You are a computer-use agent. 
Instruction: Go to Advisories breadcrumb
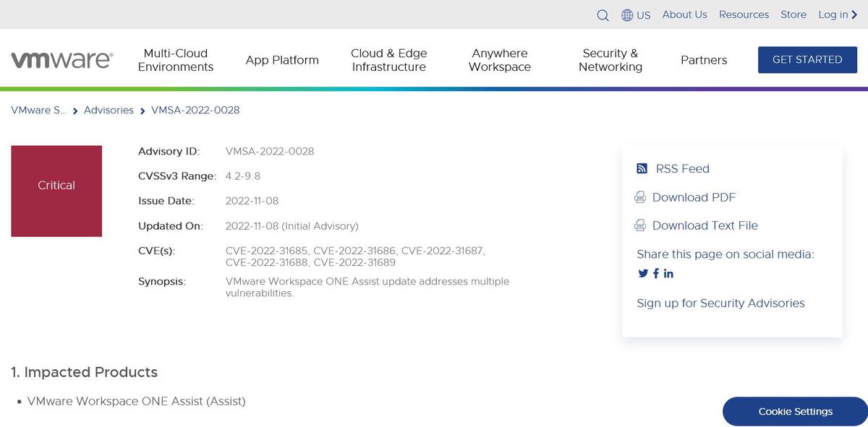point(109,110)
